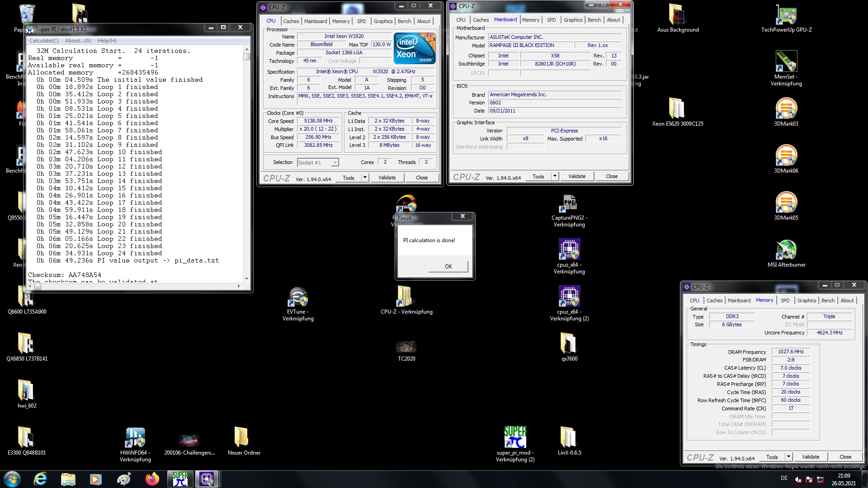Open About...(A) menu in Super PI
Image resolution: width=868 pixels, height=488 pixels.
coord(78,41)
